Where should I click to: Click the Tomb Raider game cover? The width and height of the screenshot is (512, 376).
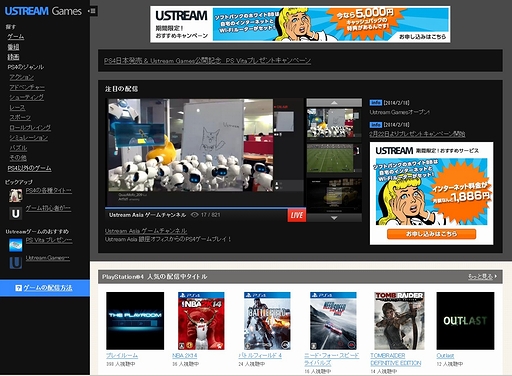[399, 321]
